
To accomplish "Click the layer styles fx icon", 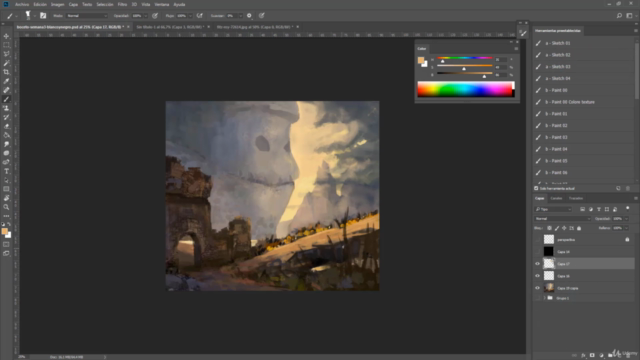I will tap(583, 355).
